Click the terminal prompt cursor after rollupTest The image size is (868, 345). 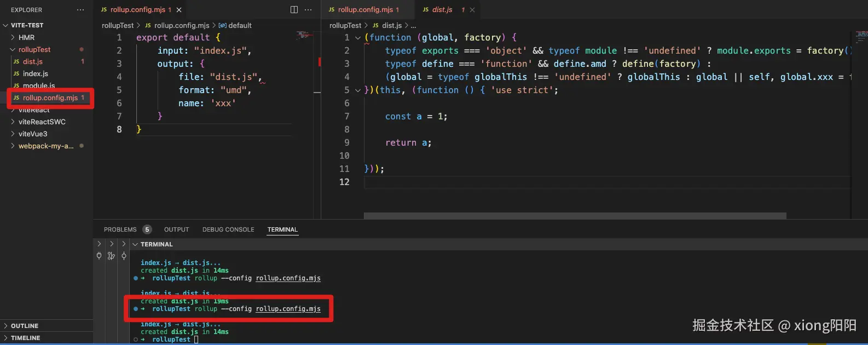196,340
